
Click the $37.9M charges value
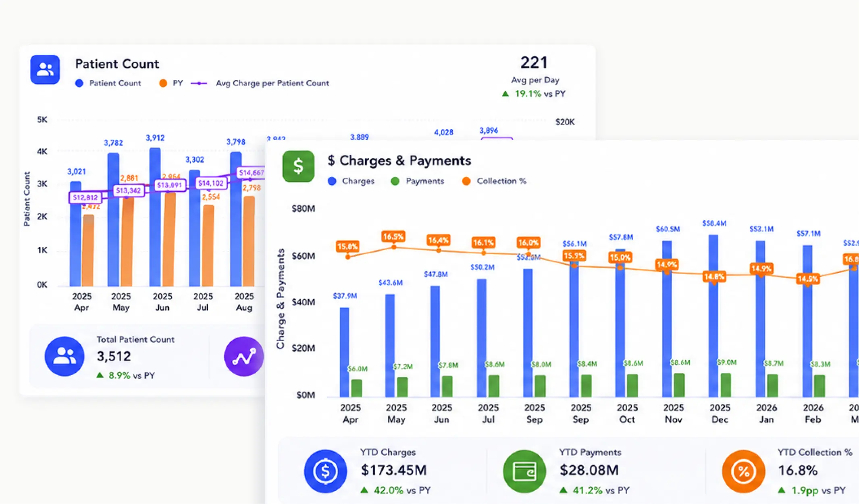(x=345, y=296)
